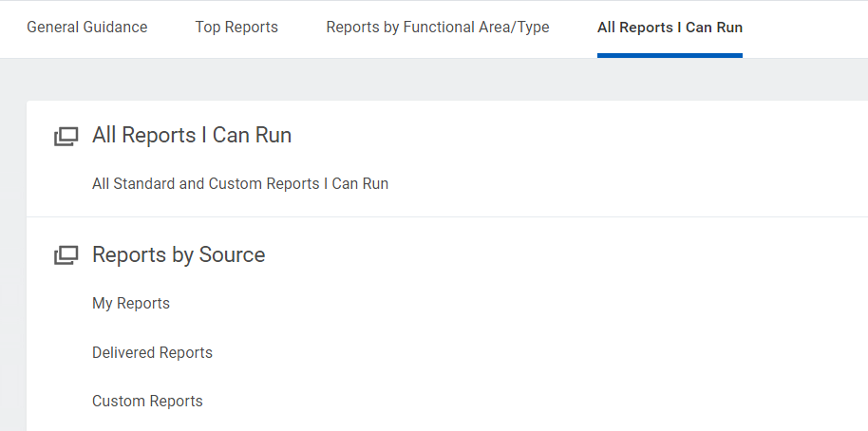Screen dimensions: 868x431
Task: Open the Custom Reports link
Action: tap(147, 402)
